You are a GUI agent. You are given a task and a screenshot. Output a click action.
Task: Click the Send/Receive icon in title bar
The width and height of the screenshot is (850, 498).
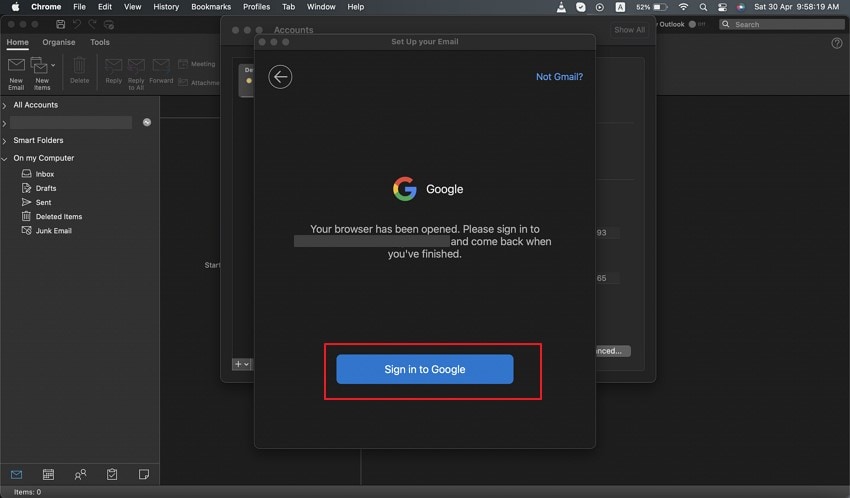click(x=109, y=24)
